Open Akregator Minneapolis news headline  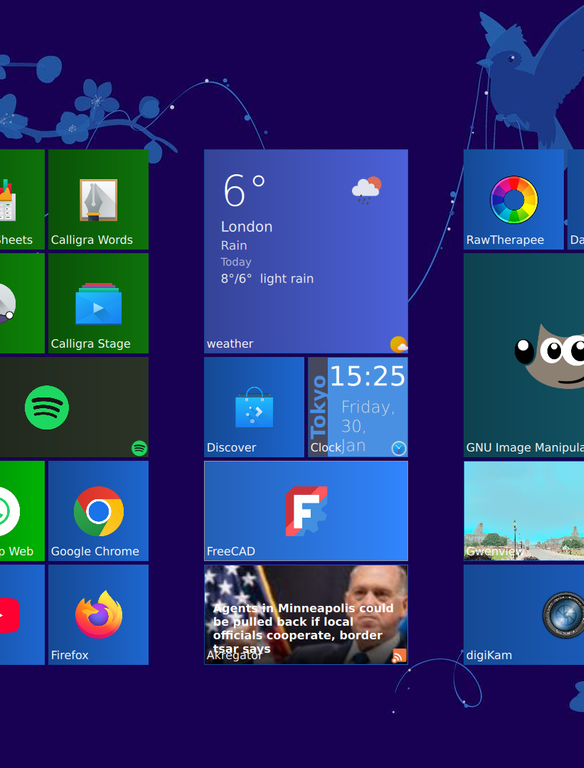(306, 615)
